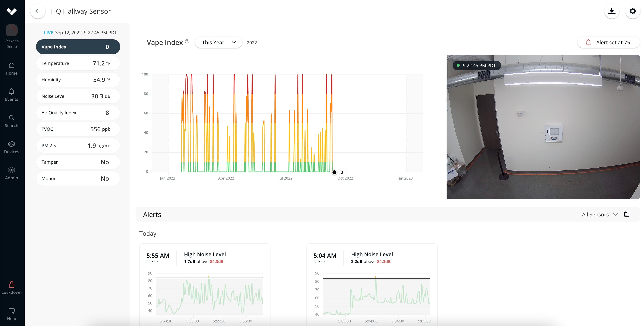Expand the This Year range dropdown
This screenshot has width=644, height=326.
tap(218, 42)
